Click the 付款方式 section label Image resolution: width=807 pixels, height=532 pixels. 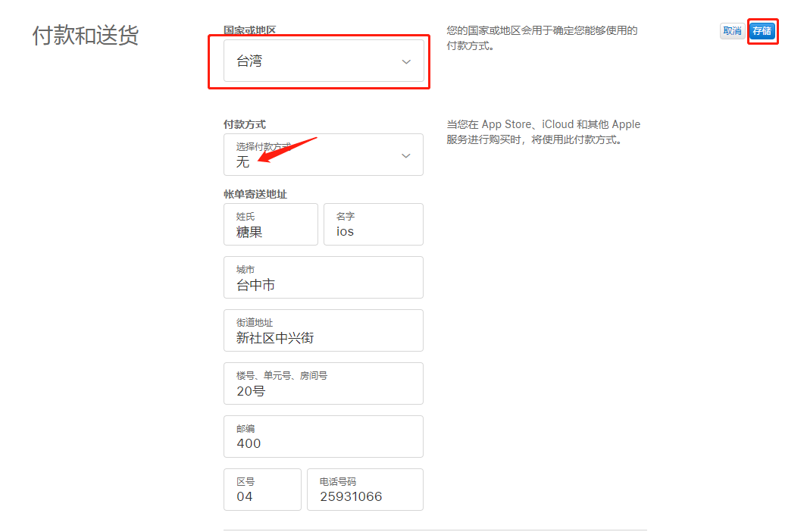(x=245, y=124)
